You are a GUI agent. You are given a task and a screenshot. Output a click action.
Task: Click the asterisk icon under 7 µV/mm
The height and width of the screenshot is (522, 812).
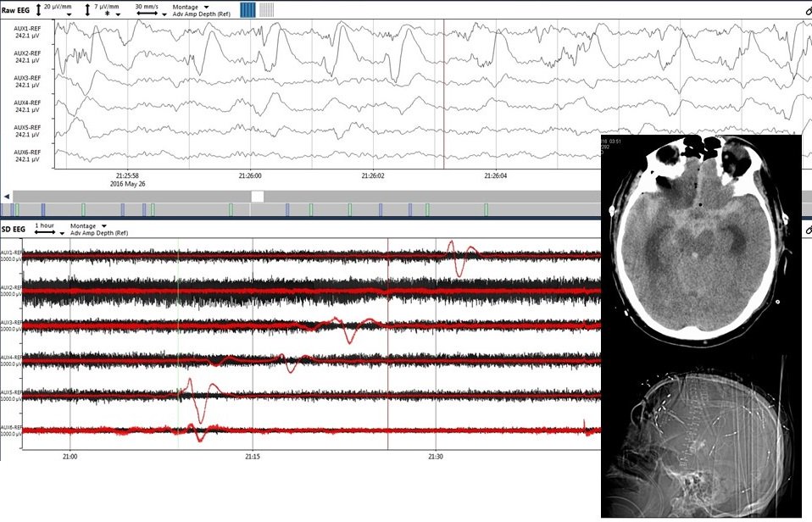(107, 13)
